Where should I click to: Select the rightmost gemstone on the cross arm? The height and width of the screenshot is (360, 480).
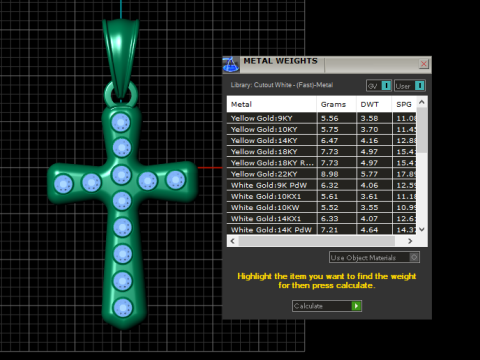(x=176, y=180)
